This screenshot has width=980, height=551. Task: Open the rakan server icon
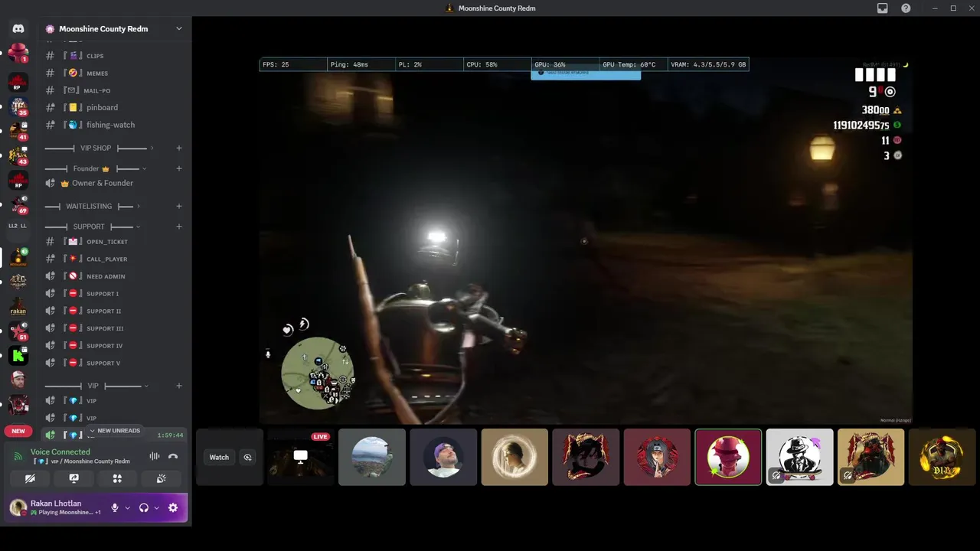(18, 308)
